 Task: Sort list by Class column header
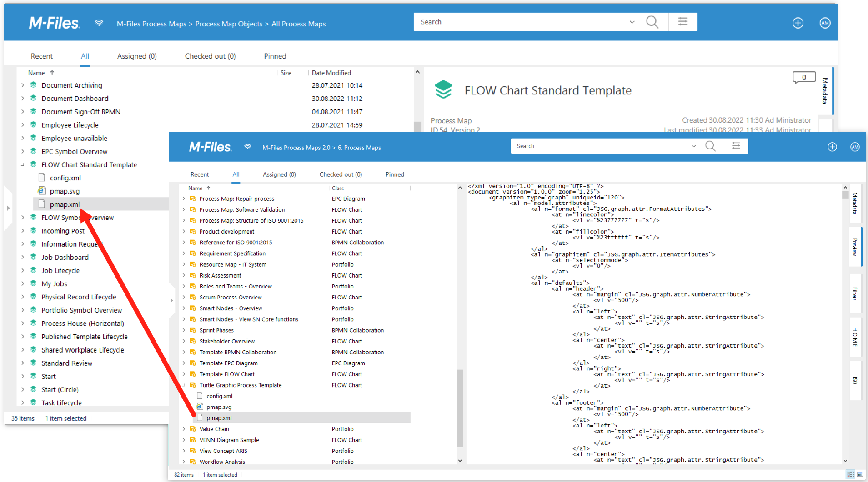pyautogui.click(x=338, y=188)
